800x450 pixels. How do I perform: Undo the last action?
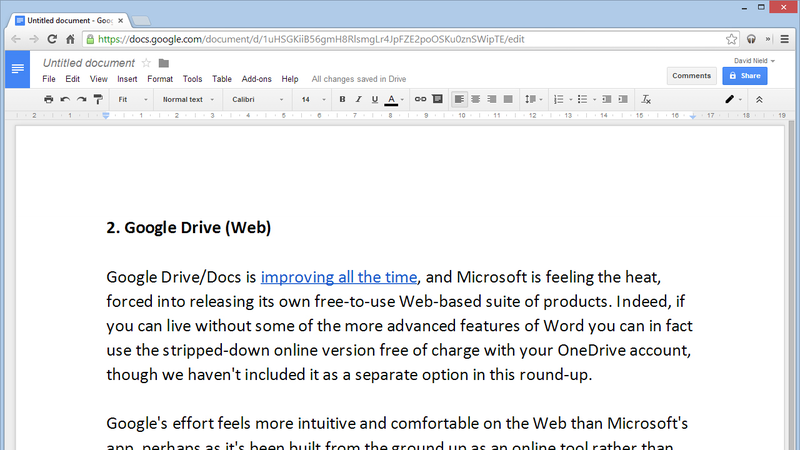pyautogui.click(x=65, y=99)
